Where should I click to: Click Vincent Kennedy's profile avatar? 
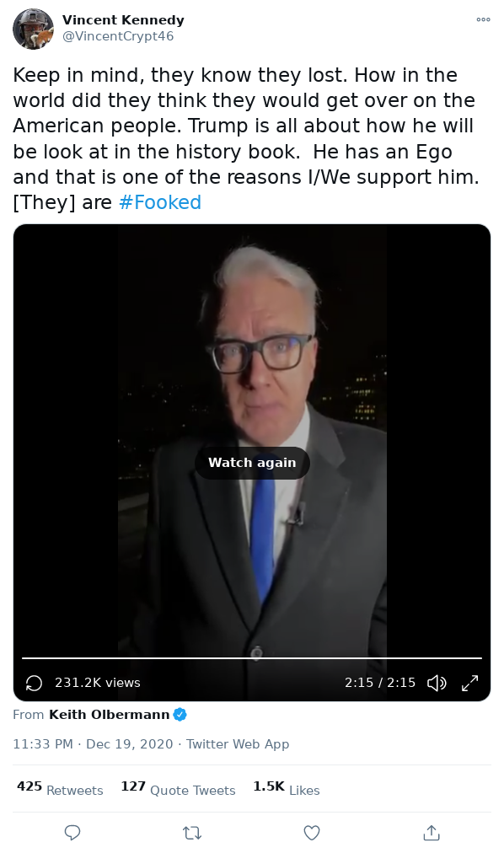[x=33, y=29]
